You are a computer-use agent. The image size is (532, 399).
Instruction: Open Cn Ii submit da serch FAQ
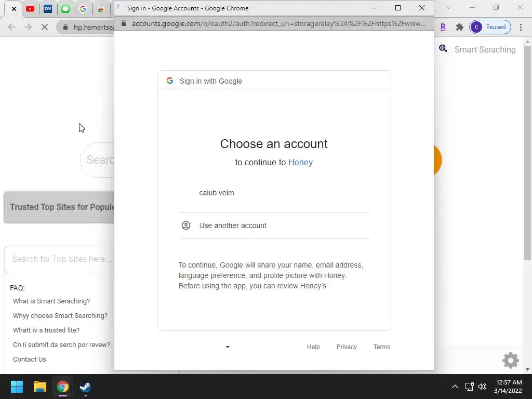click(x=61, y=345)
